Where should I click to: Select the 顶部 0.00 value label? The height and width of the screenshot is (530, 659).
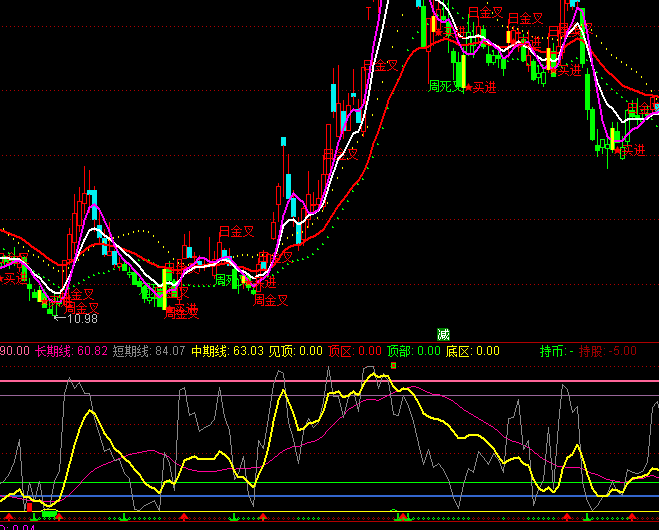pyautogui.click(x=414, y=351)
